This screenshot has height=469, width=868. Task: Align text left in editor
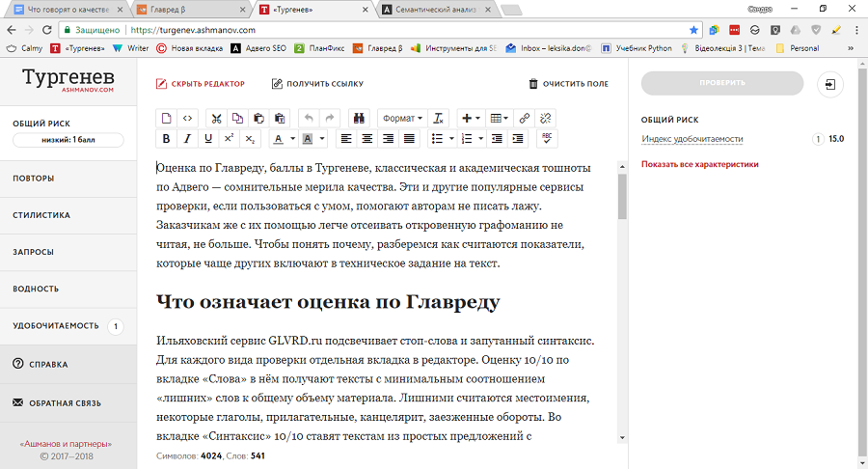pos(346,139)
